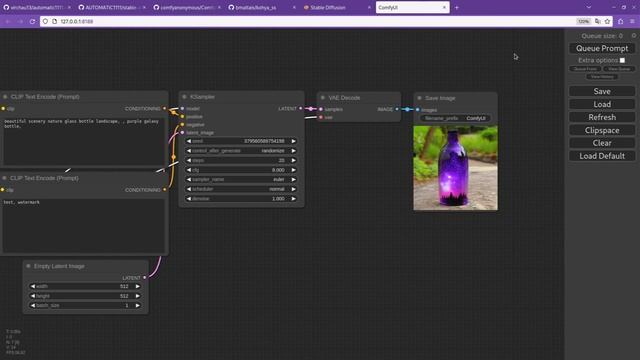Click the Refresh button
Viewport: 640px width, 360px height.
(602, 117)
